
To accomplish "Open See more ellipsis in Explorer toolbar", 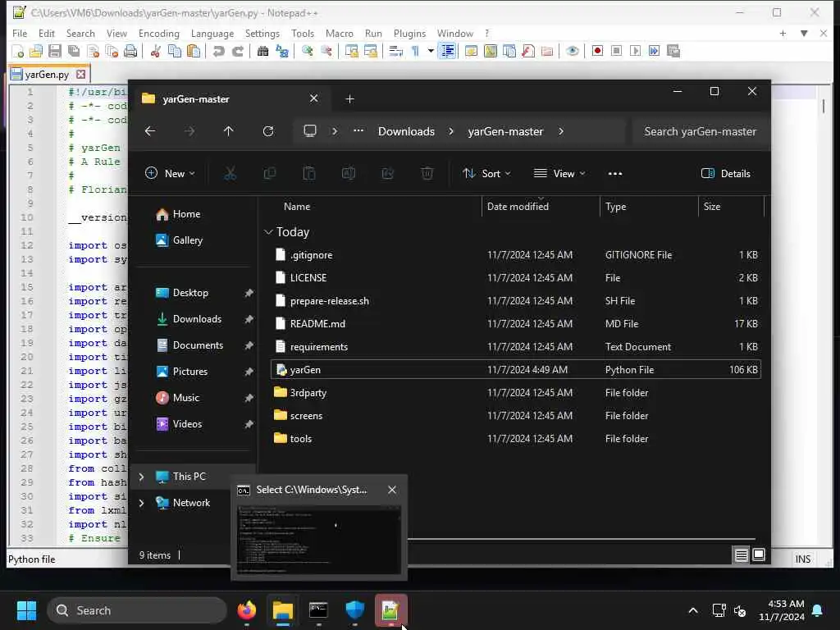I will pyautogui.click(x=615, y=174).
